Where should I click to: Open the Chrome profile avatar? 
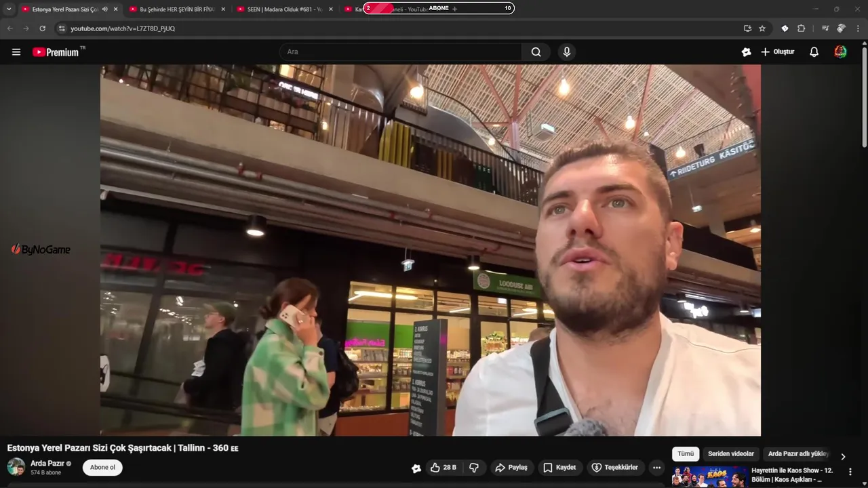click(x=842, y=28)
